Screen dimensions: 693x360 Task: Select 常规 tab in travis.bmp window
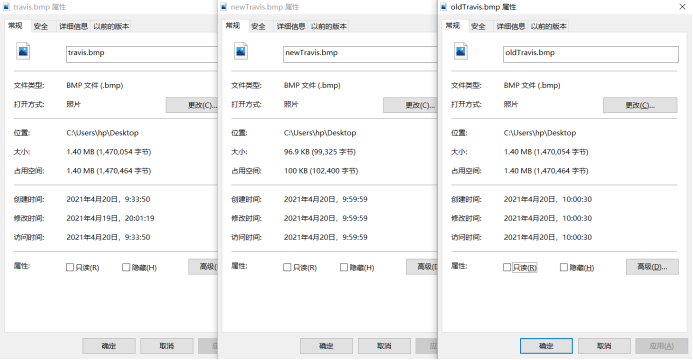click(15, 26)
